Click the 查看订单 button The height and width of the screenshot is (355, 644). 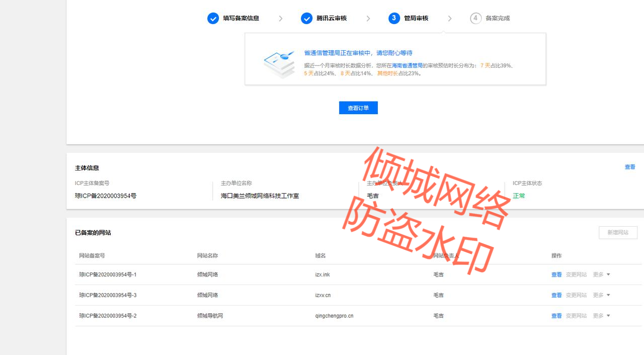[358, 108]
